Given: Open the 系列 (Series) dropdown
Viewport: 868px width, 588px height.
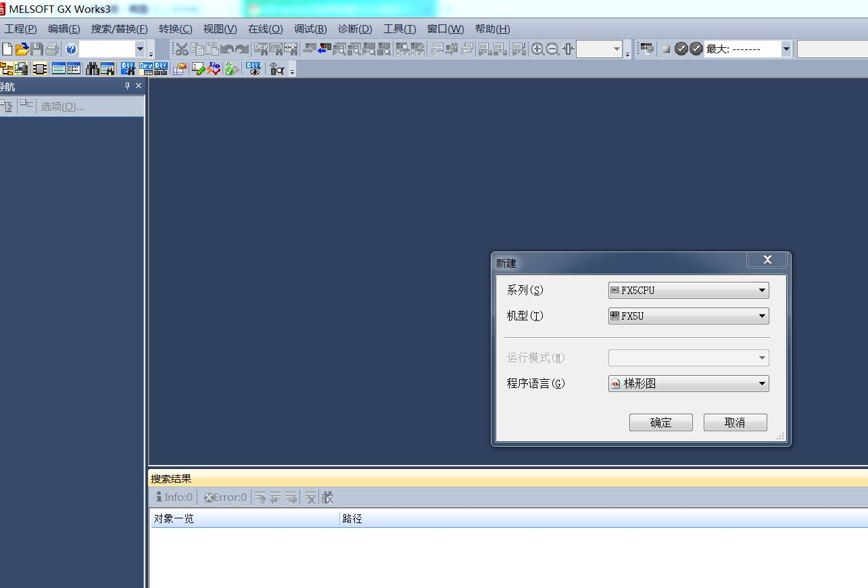Looking at the screenshot, I should pyautogui.click(x=762, y=291).
